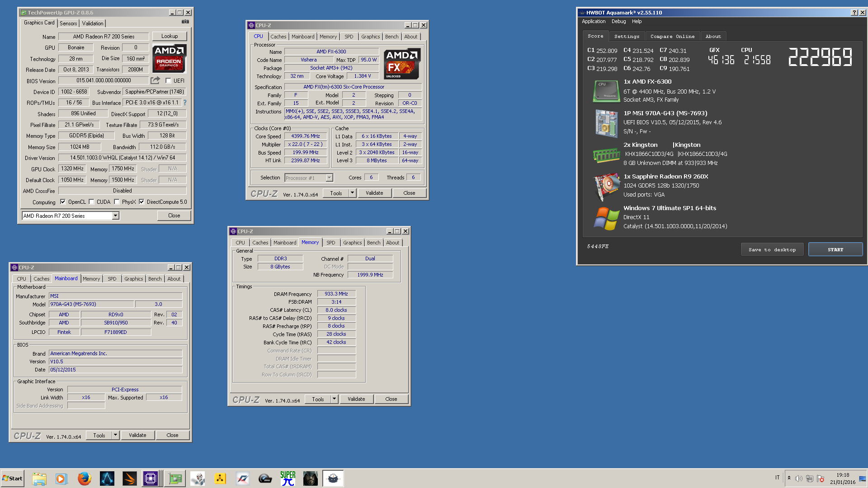Click the GPU-Z screenshot camera icon
Viewport: 868px width, 488px height.
pyautogui.click(x=185, y=22)
